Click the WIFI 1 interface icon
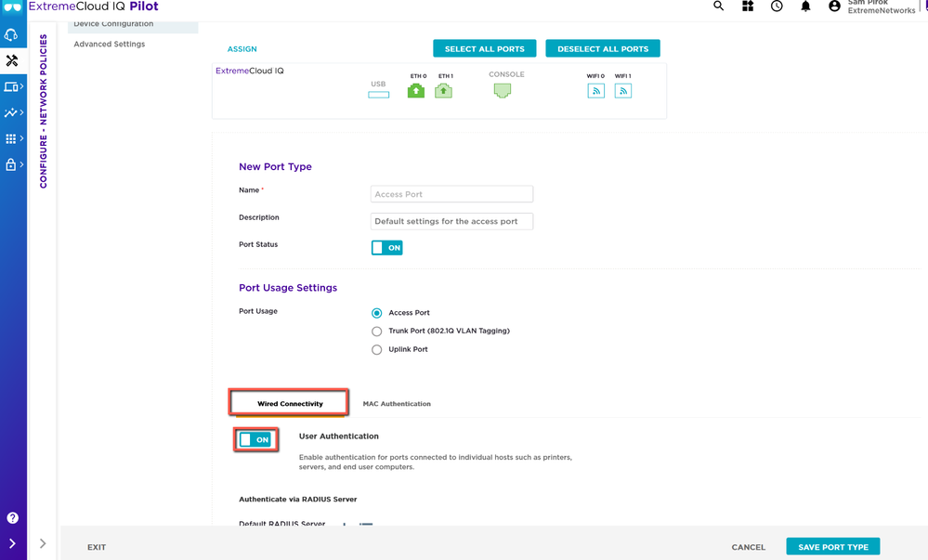 coord(623,90)
